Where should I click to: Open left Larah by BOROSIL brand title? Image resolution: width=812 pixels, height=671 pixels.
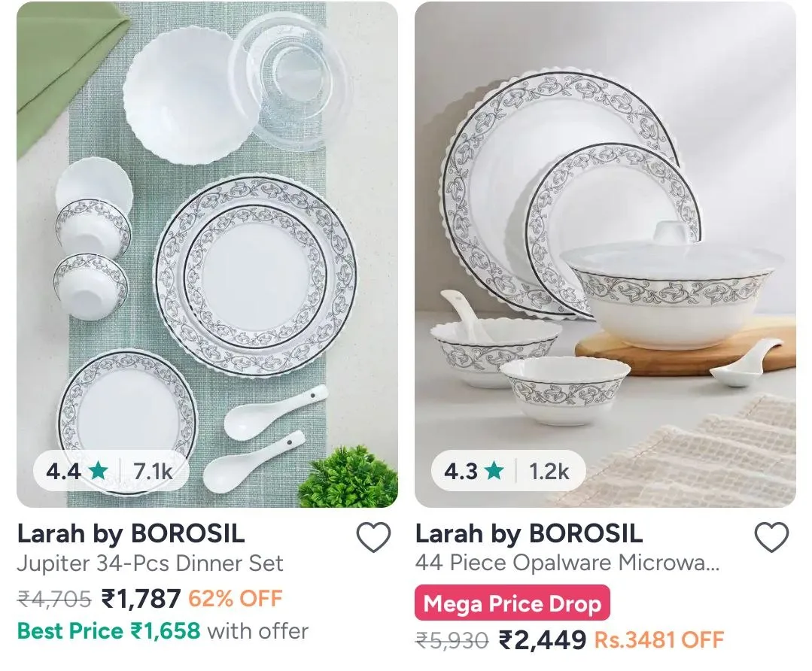point(131,533)
